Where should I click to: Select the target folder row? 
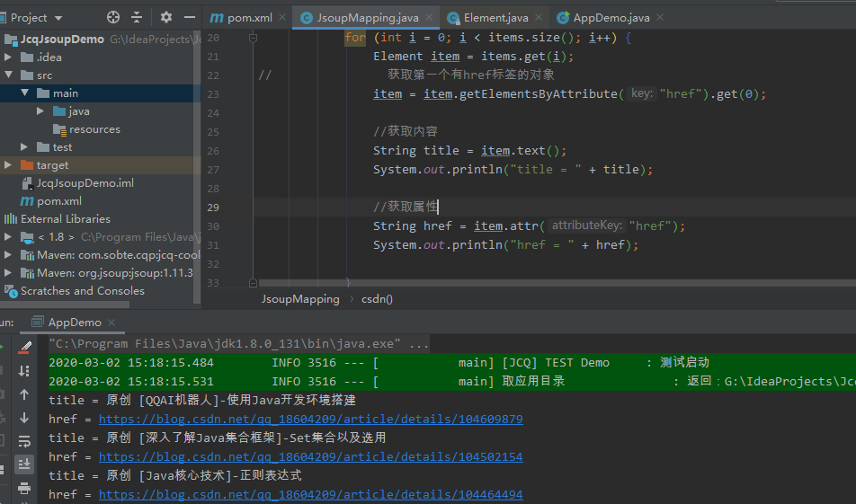[101, 165]
